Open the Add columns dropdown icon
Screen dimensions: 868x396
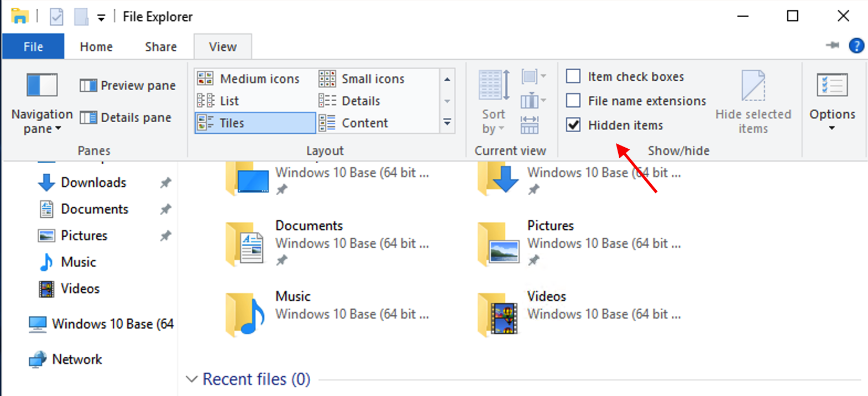(x=534, y=101)
